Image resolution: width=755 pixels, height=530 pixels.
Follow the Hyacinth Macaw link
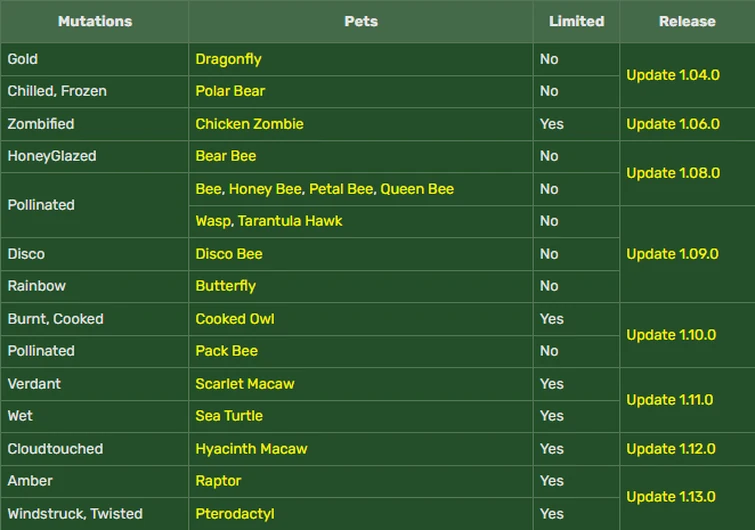[x=251, y=449]
